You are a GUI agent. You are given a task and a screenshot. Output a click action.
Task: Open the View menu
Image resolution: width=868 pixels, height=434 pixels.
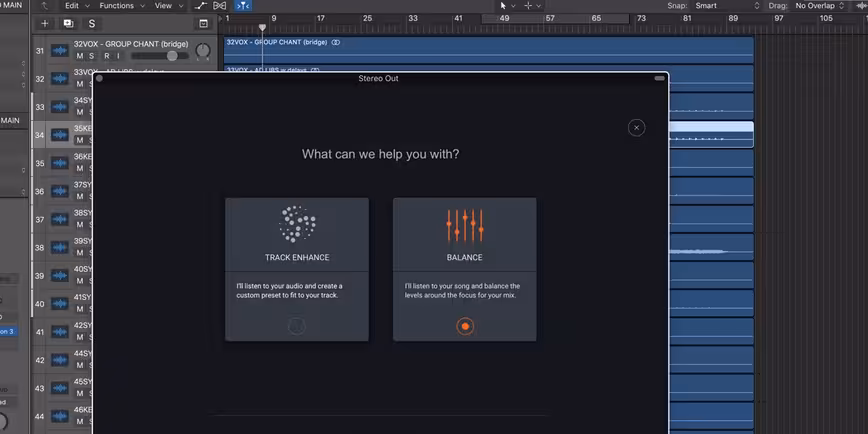[168, 6]
